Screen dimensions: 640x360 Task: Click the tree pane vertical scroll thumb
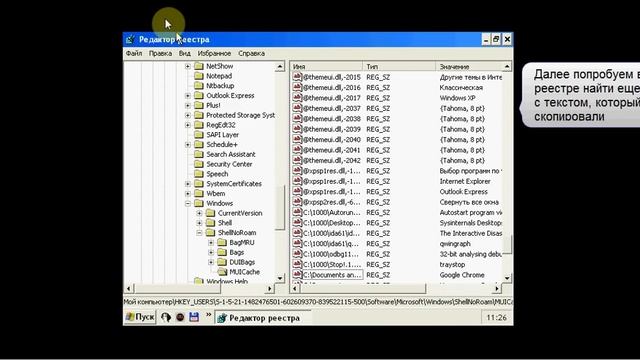tap(280, 207)
